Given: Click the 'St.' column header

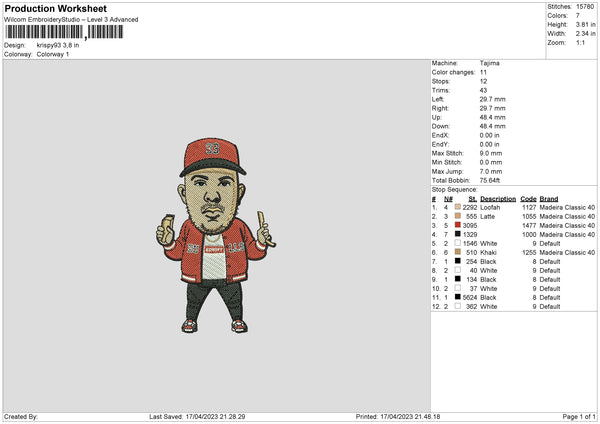Looking at the screenshot, I should click(x=473, y=199).
